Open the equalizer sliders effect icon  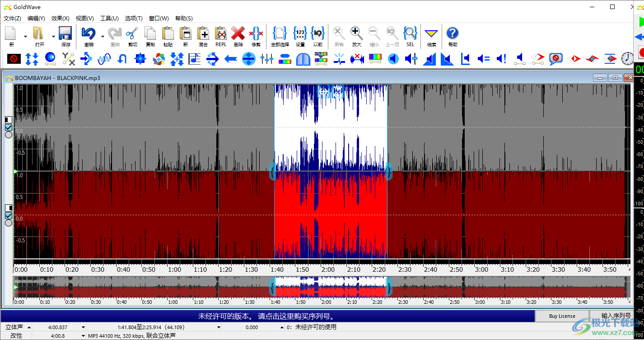(267, 59)
